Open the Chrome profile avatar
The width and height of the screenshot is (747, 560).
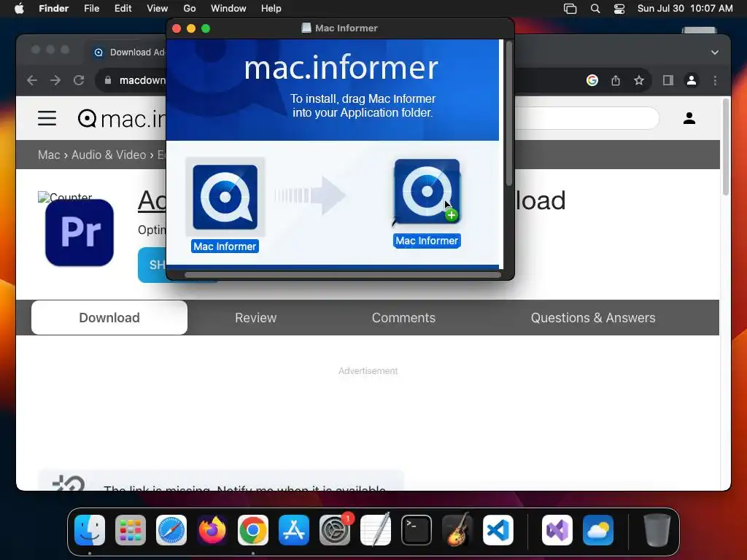click(x=692, y=80)
